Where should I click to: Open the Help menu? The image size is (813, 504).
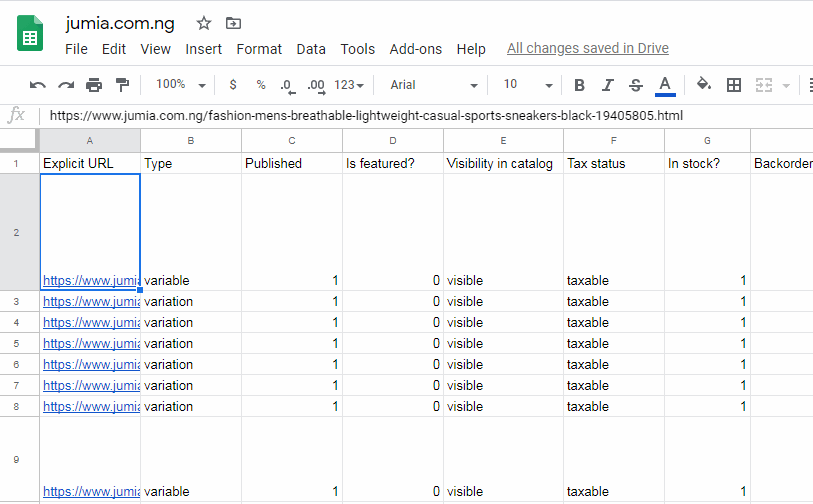coord(471,49)
